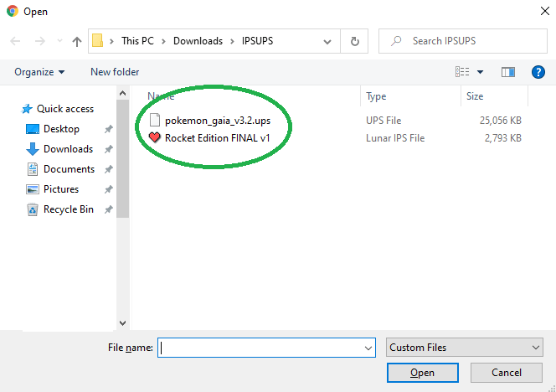
Task: Click the Recycle Bin icon in sidebar
Action: (x=33, y=209)
